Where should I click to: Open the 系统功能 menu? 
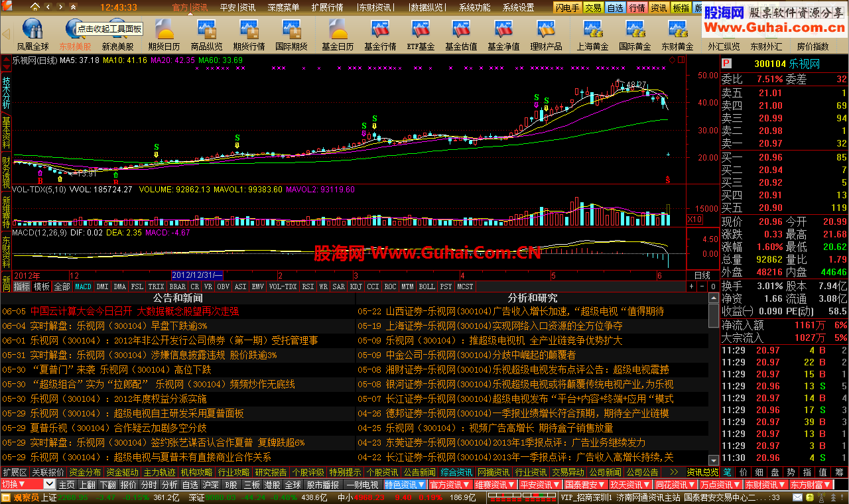coord(475,8)
